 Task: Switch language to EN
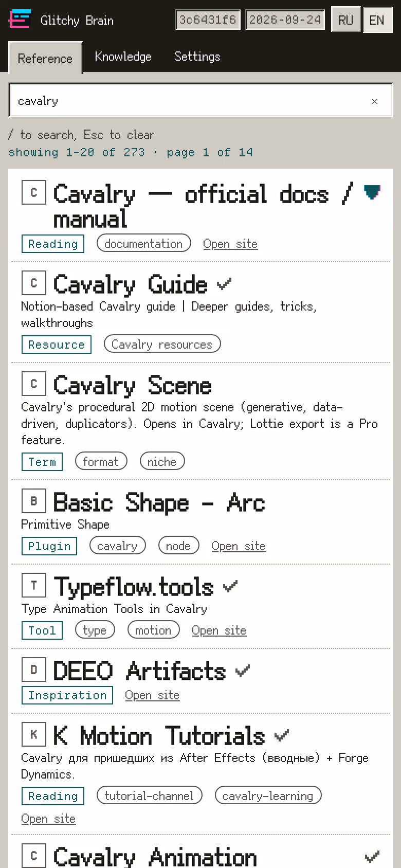(377, 20)
